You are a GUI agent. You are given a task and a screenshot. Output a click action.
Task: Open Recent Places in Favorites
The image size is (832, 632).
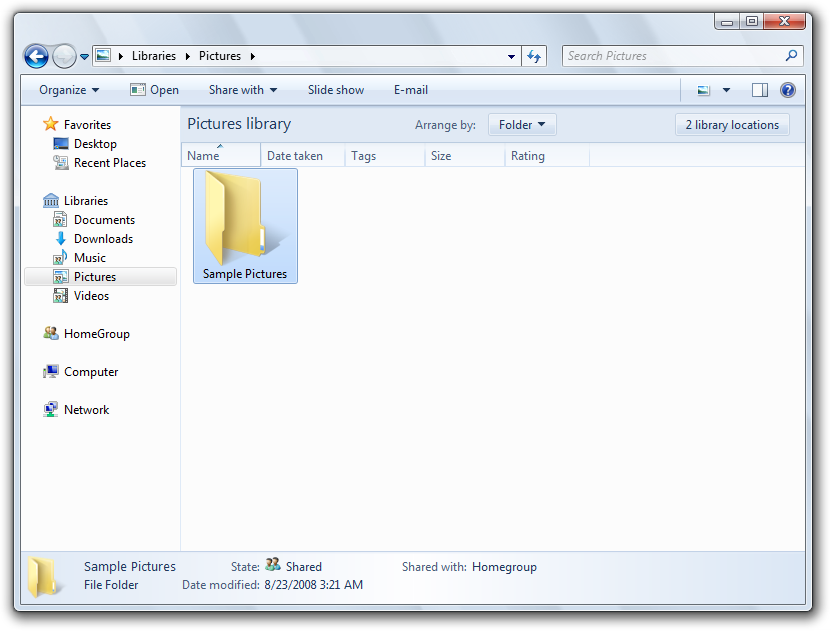[x=110, y=163]
